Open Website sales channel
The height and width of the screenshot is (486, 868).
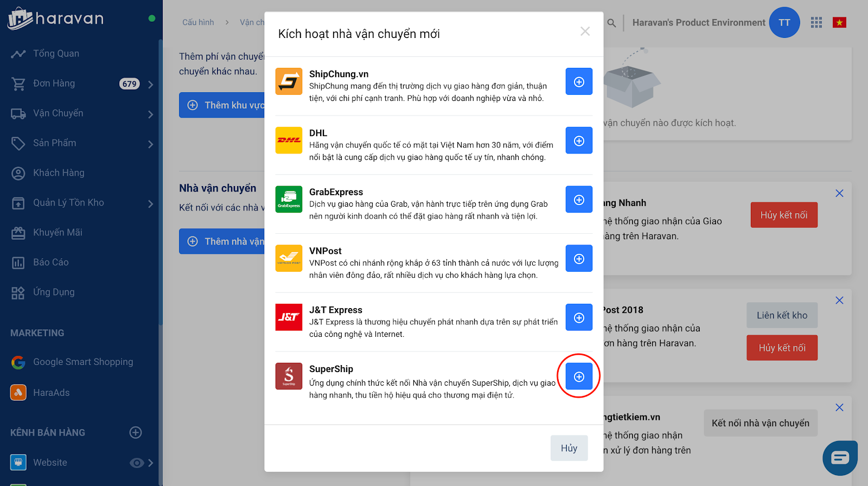pyautogui.click(x=50, y=463)
